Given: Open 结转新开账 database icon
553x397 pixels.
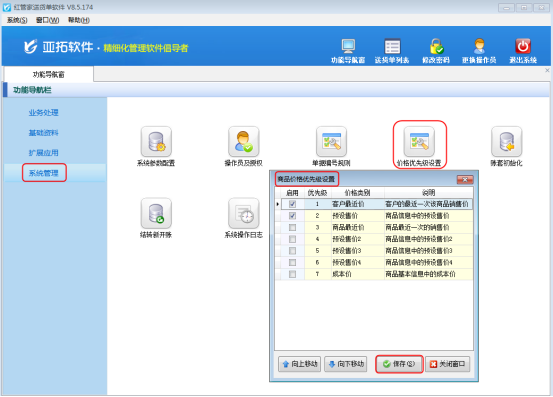Looking at the screenshot, I should click(156, 213).
